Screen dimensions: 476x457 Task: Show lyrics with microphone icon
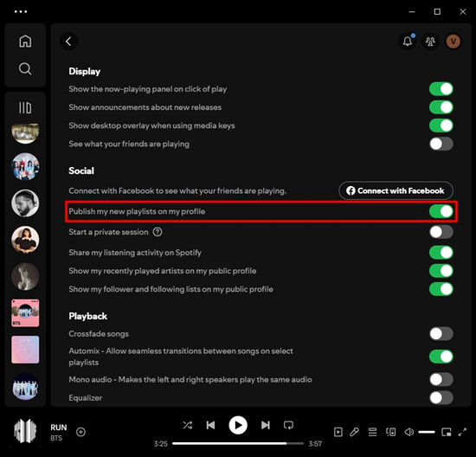point(354,432)
